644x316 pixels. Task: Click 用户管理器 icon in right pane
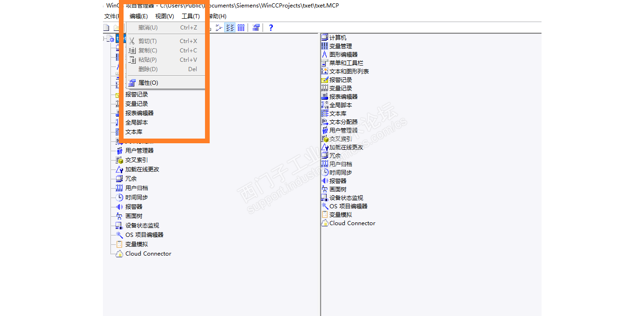pos(325,130)
